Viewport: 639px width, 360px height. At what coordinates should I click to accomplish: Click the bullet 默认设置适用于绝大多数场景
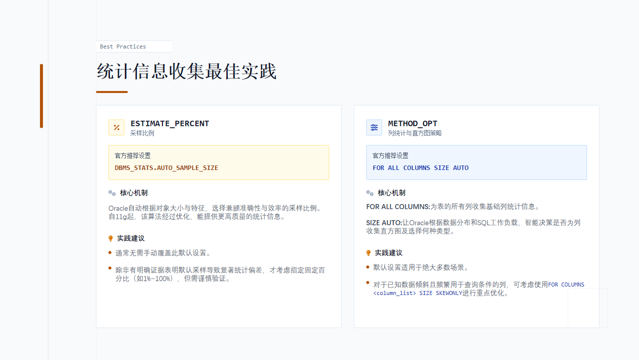[x=422, y=268]
